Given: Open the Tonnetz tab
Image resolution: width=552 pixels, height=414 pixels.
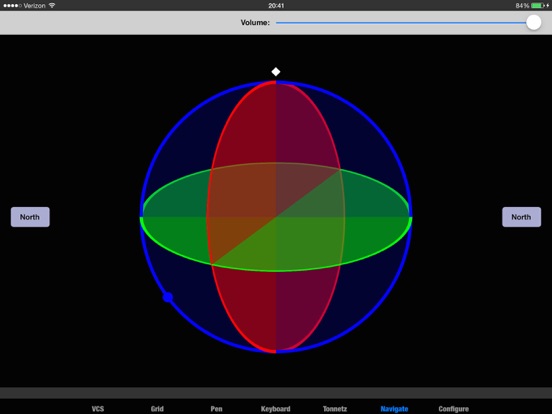Looking at the screenshot, I should [335, 409].
